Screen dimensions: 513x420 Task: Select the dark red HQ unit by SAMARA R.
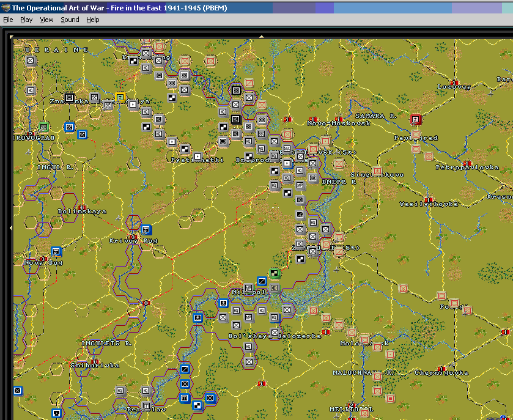(416, 119)
